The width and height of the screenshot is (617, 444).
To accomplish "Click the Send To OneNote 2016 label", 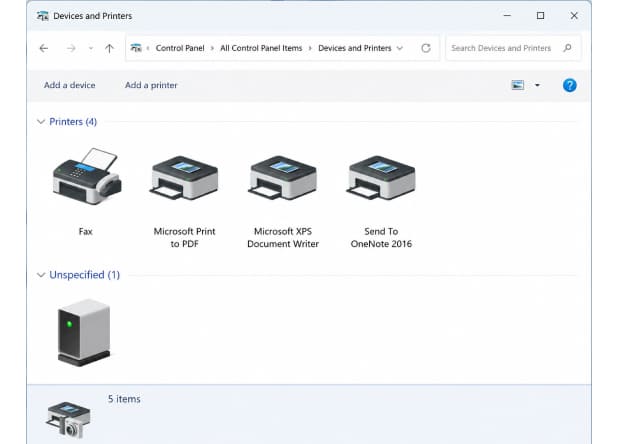I will tap(381, 237).
